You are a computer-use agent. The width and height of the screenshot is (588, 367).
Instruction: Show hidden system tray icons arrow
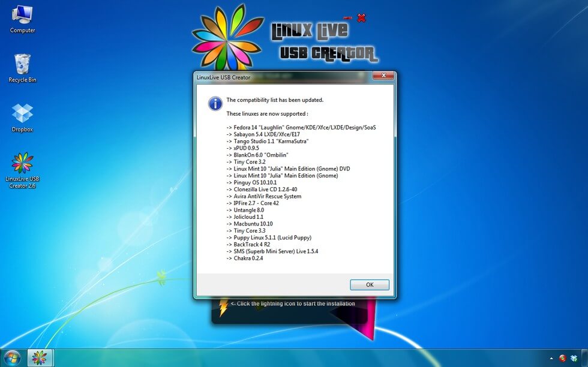(x=551, y=359)
